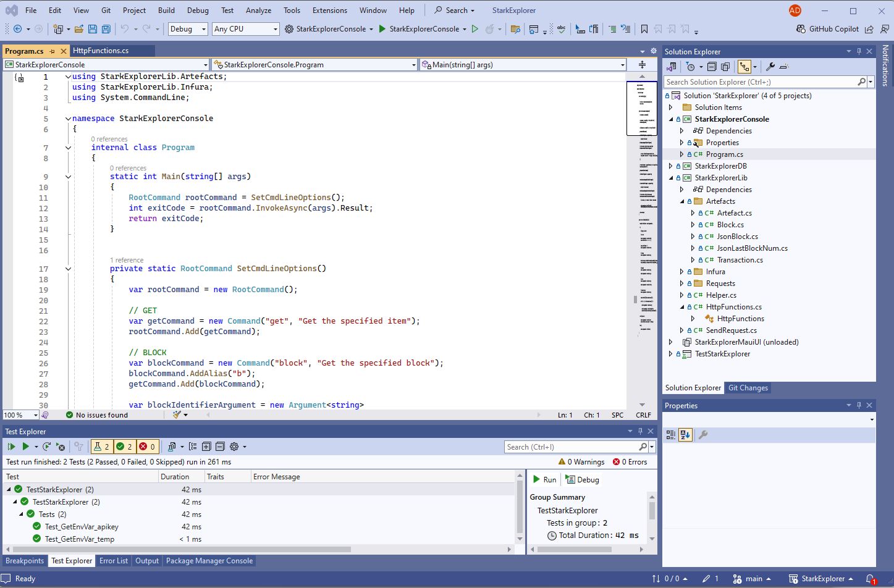Open the StarkExplorerConsole.Program type dropdown
Image resolution: width=894 pixels, height=588 pixels.
[x=314, y=64]
